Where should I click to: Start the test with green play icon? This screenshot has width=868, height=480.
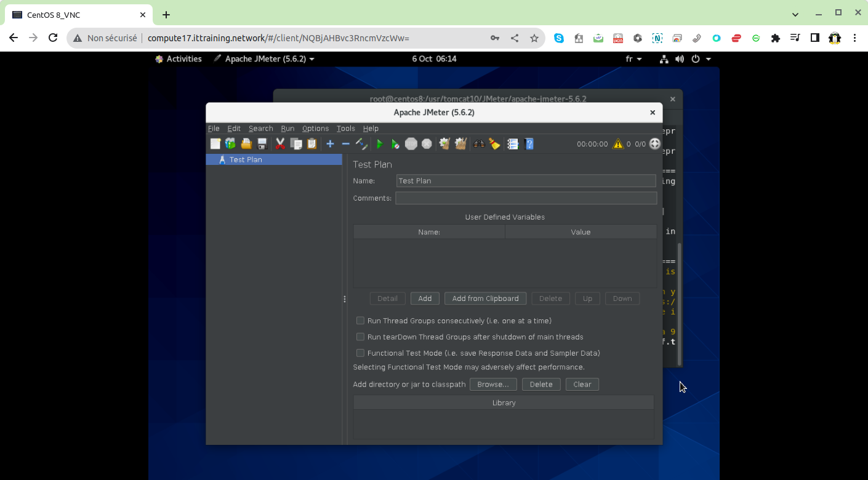(x=380, y=144)
